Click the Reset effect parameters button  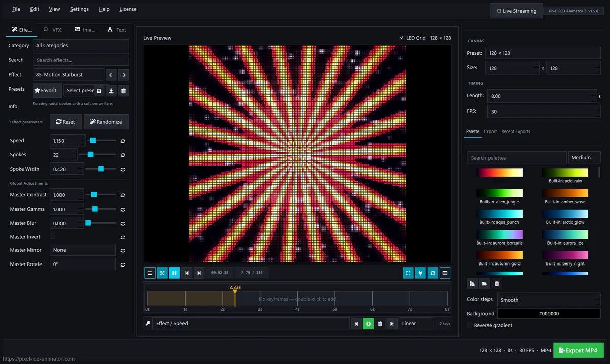(x=66, y=122)
